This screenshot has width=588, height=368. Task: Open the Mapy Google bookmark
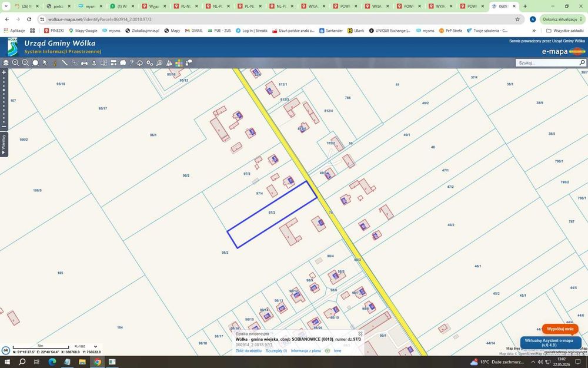pos(83,31)
